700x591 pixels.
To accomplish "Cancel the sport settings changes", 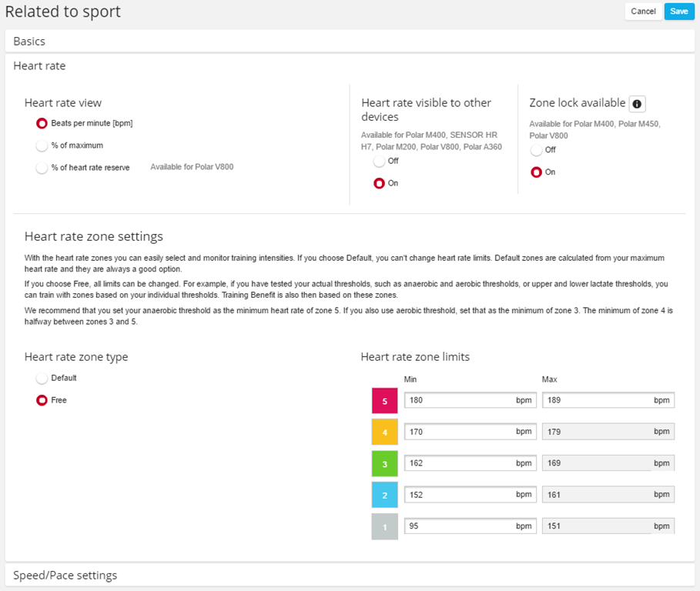I will point(643,12).
